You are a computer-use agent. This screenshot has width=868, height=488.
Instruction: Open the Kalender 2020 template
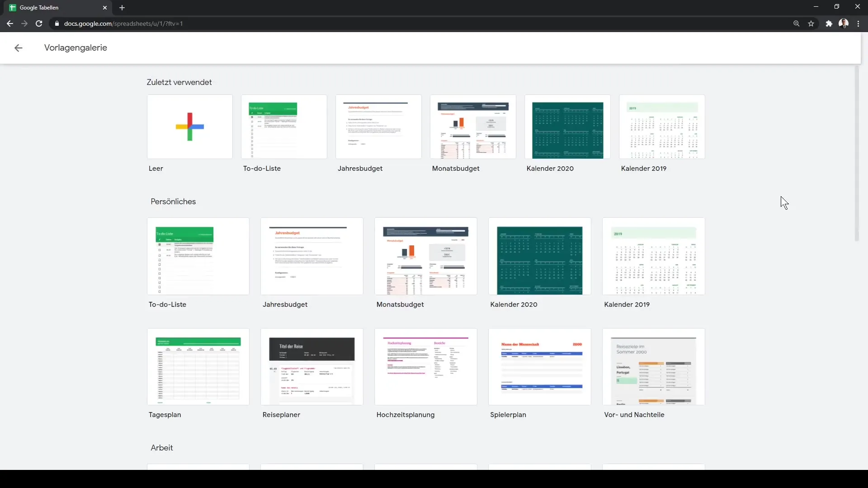(539, 256)
